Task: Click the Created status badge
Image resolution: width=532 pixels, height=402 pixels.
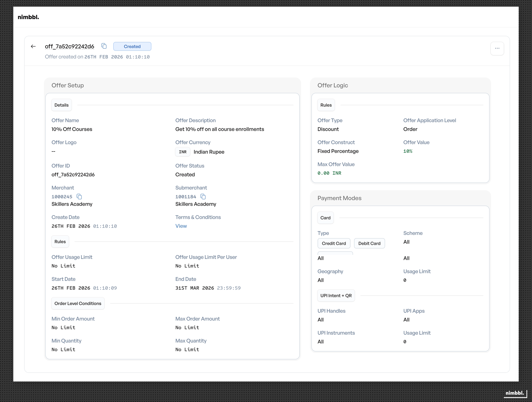Action: click(132, 47)
